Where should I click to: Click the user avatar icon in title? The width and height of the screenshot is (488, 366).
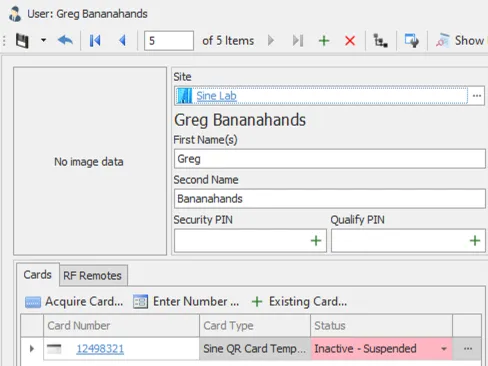pos(15,14)
